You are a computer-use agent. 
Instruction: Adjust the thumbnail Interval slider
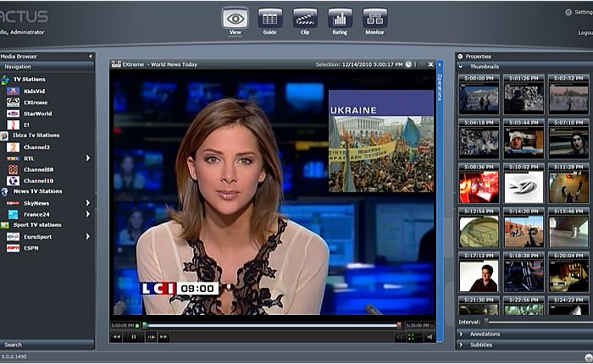point(486,322)
